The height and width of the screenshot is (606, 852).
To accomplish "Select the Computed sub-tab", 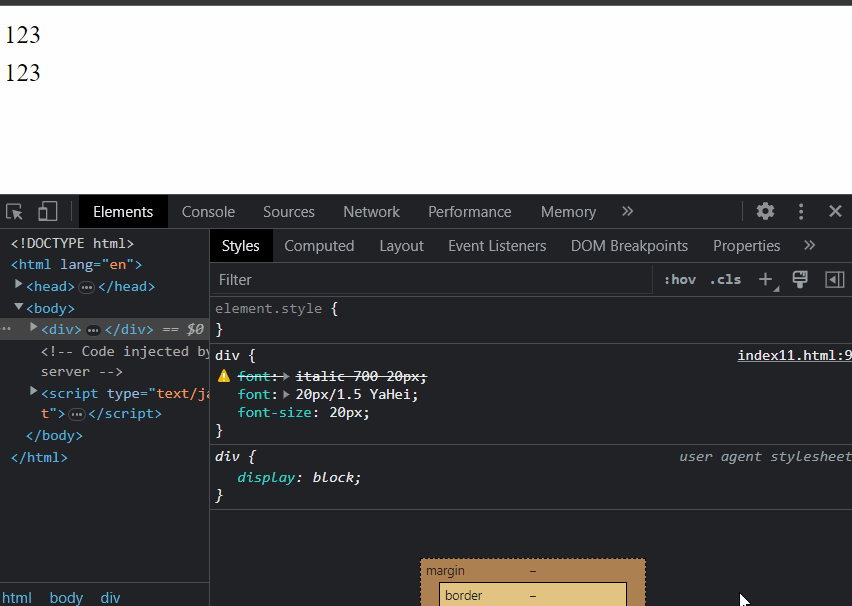I will click(x=319, y=246).
